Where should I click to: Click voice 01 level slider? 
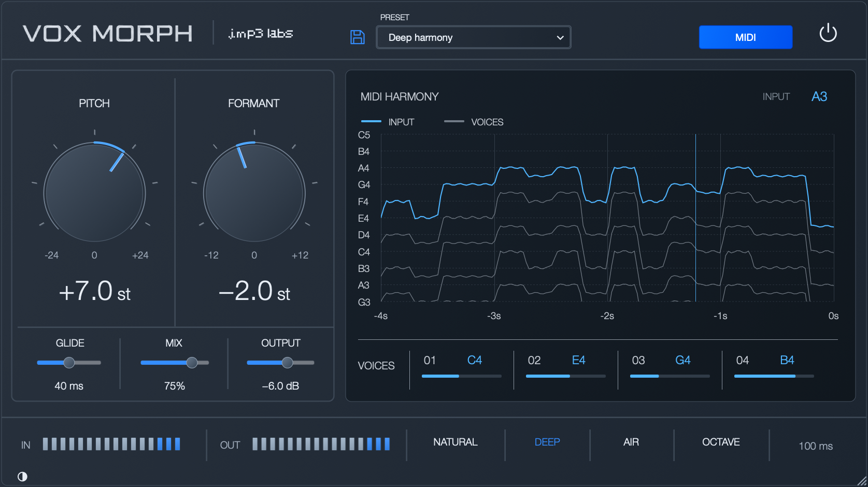click(x=462, y=376)
